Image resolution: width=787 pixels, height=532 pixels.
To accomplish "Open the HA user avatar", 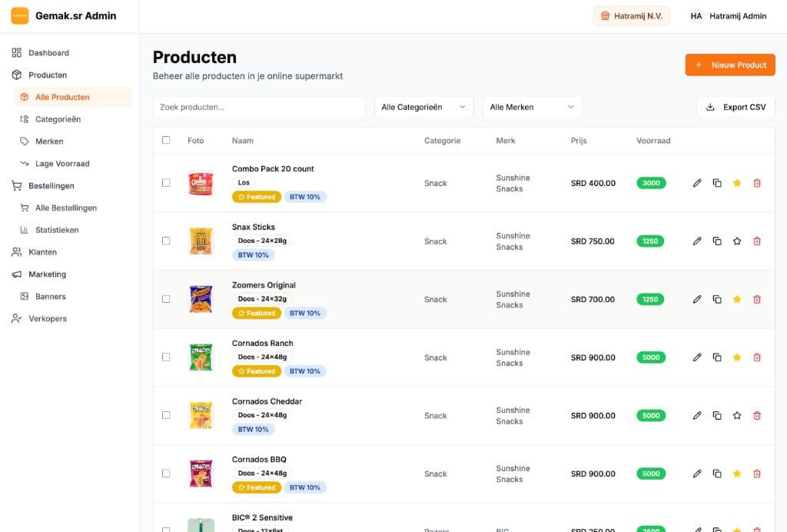I will [696, 16].
